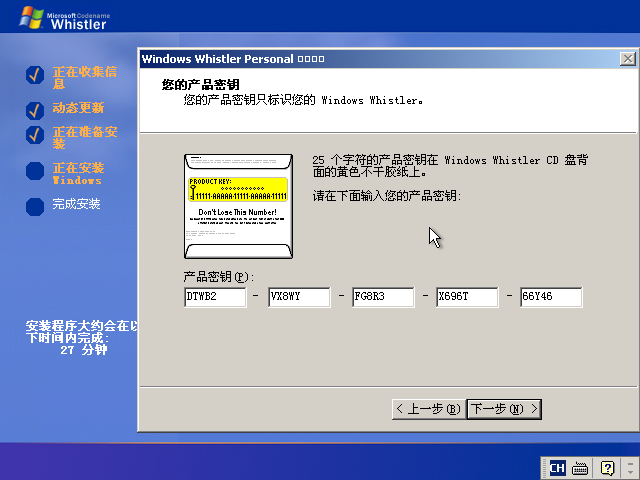Focus the fourth product key field X696T
640x480 pixels.
click(467, 297)
